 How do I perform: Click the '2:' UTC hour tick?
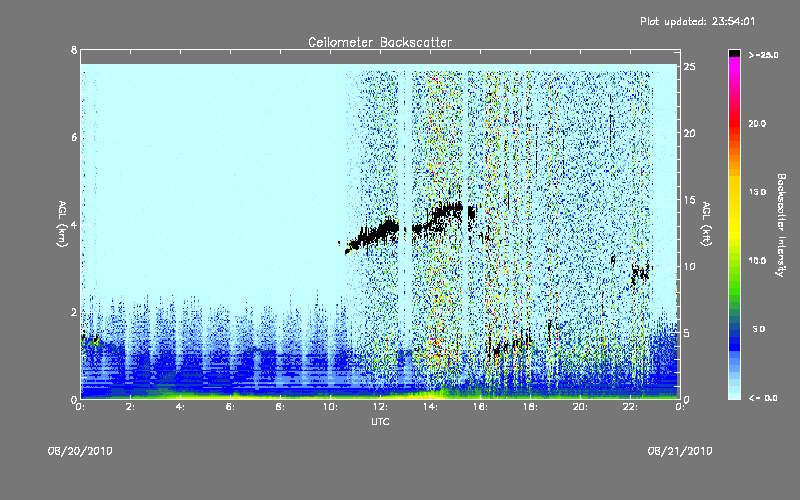[131, 407]
